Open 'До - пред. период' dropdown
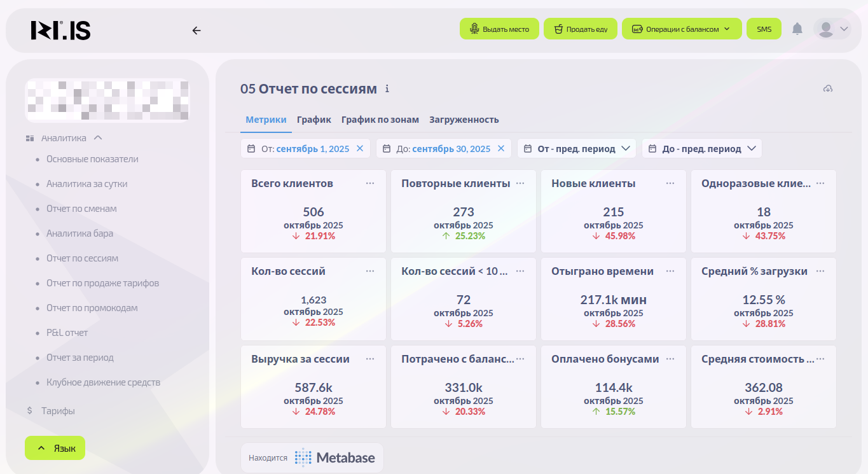Viewport: 868px width, 474px height. click(x=701, y=148)
